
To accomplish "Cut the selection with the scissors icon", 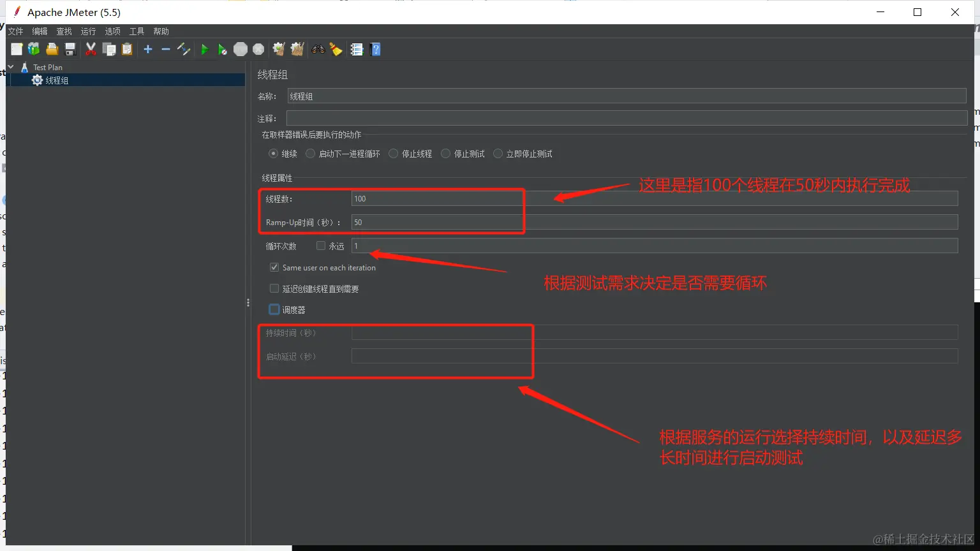I will pos(91,49).
